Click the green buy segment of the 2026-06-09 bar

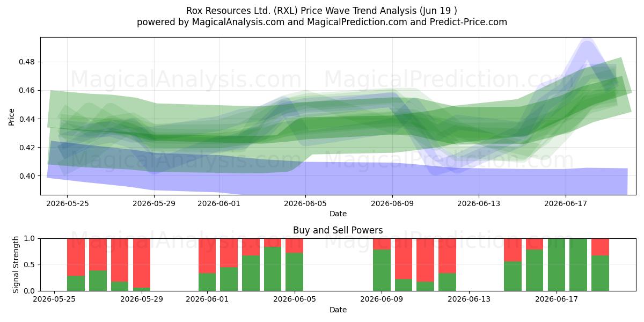coord(382,270)
